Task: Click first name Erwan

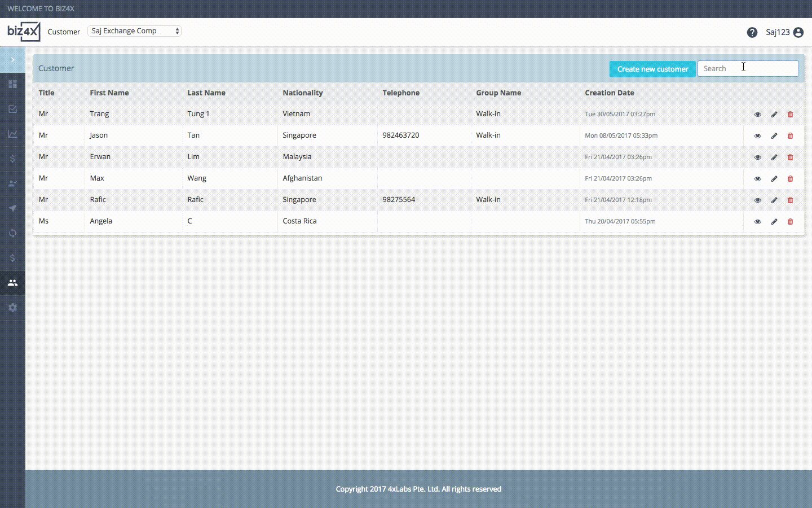Action: point(100,156)
